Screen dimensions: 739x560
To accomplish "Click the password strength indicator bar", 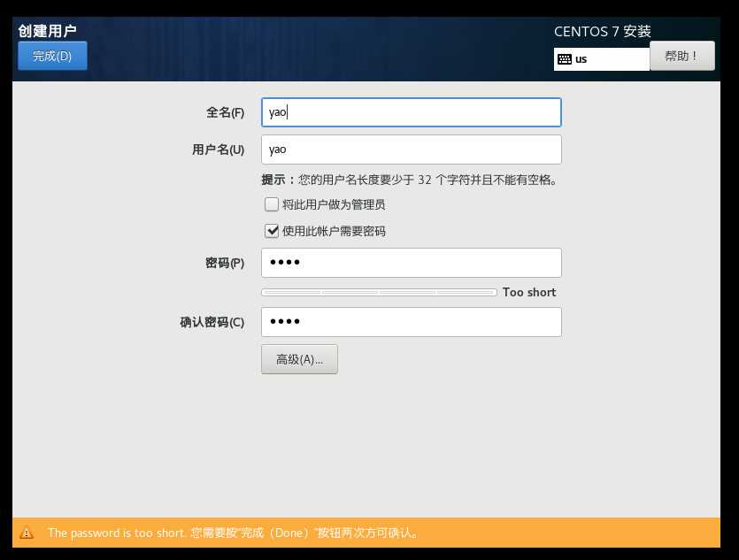I will (379, 292).
